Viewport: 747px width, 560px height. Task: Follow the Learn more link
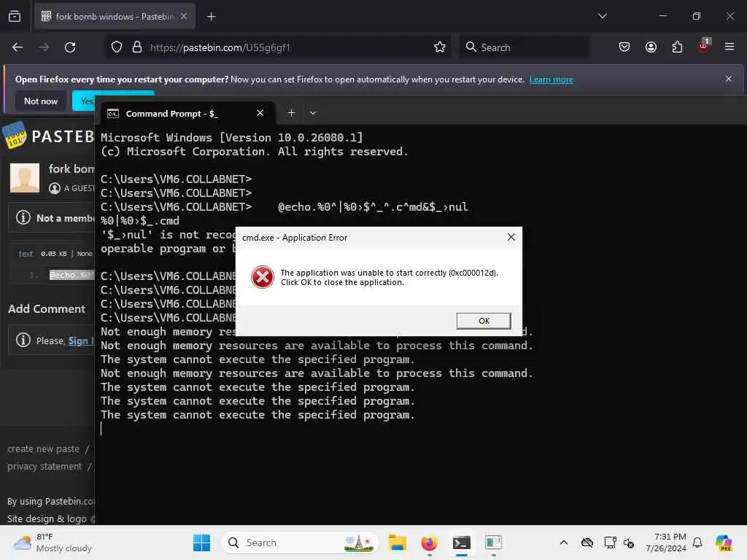tap(551, 79)
